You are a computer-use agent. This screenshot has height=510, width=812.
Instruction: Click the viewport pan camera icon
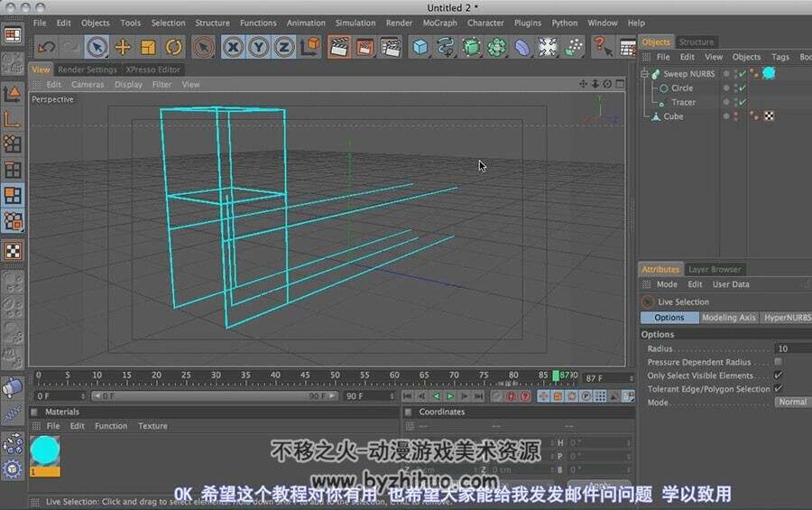(583, 84)
